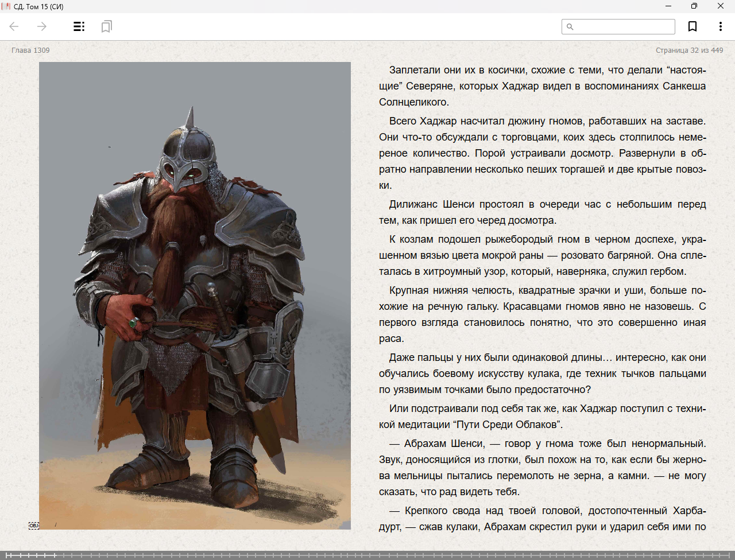Click the book app icon in title bar
The width and height of the screenshot is (735, 560).
pos(6,6)
